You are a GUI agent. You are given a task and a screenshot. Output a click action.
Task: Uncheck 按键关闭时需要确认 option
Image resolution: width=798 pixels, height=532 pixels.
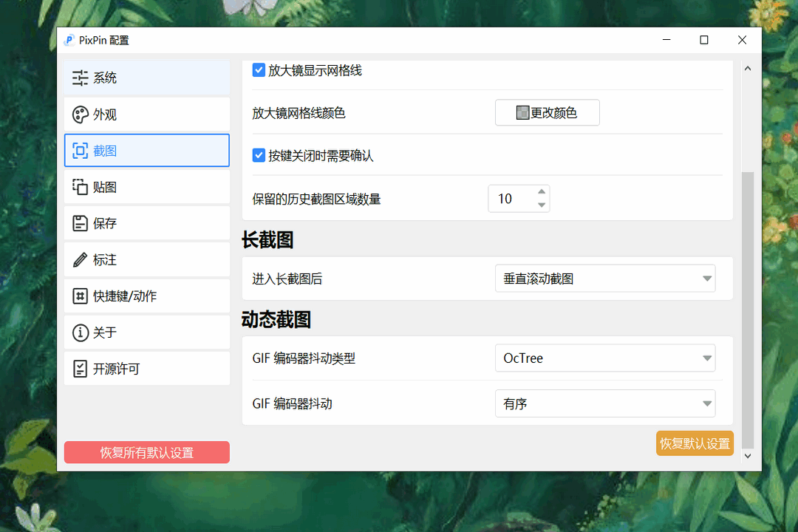[x=259, y=155]
